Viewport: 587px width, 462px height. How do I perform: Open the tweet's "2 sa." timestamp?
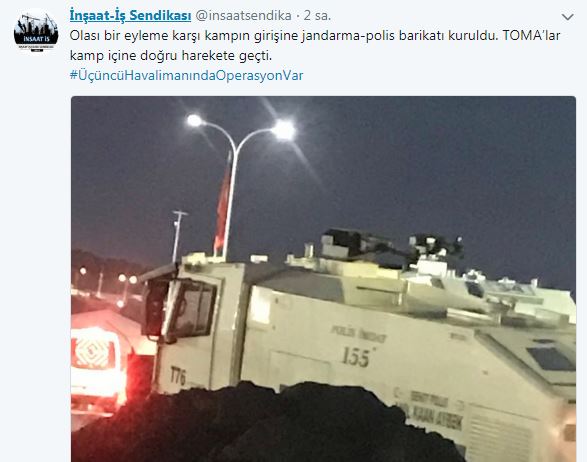tap(317, 16)
